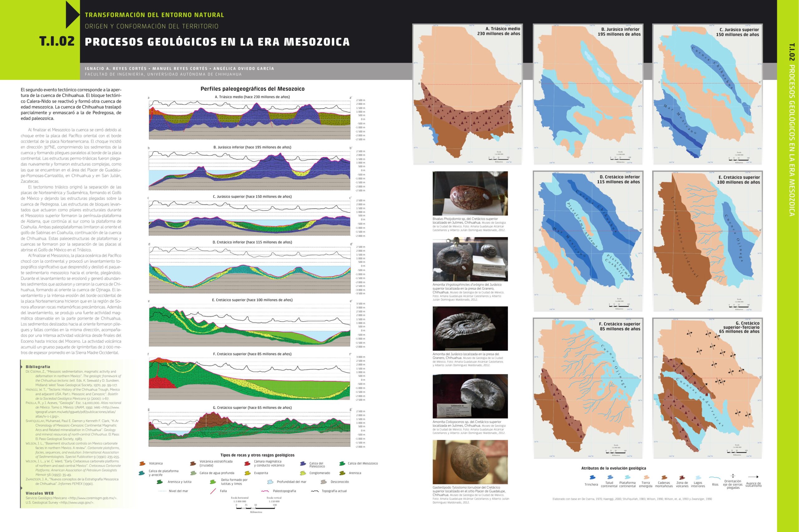Viewport: 799px width, 532px height.
Task: Click the Caliza de agua profunda icon
Action: (193, 473)
